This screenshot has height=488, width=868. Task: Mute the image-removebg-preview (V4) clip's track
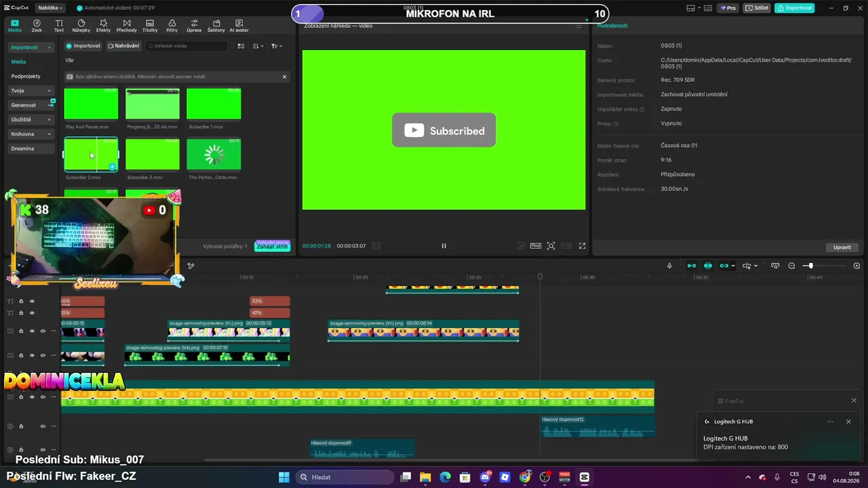tap(43, 355)
